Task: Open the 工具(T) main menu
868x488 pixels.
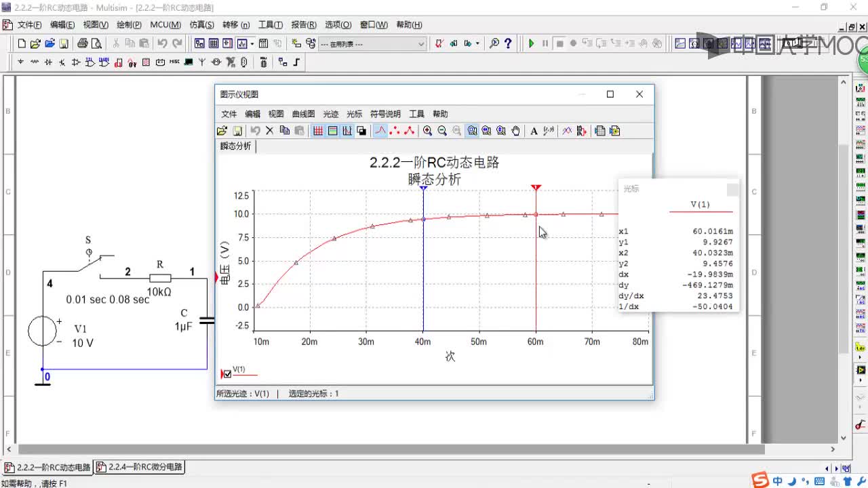Action: tap(271, 24)
